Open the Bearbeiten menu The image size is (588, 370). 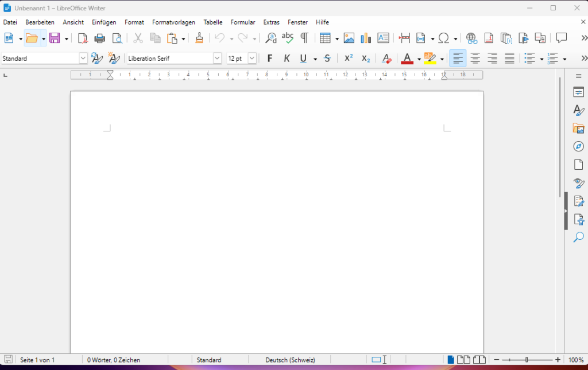click(40, 22)
